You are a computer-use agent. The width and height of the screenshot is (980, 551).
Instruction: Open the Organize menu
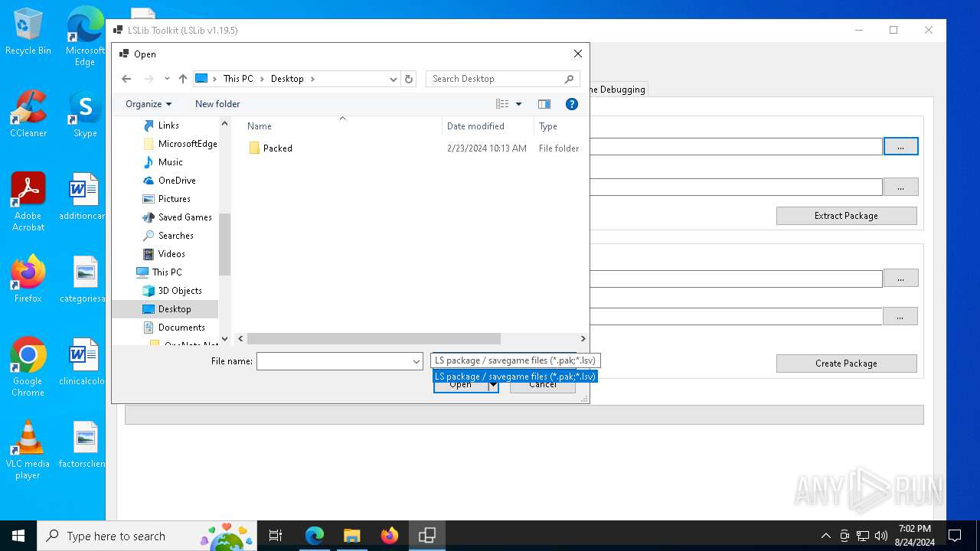pos(149,104)
